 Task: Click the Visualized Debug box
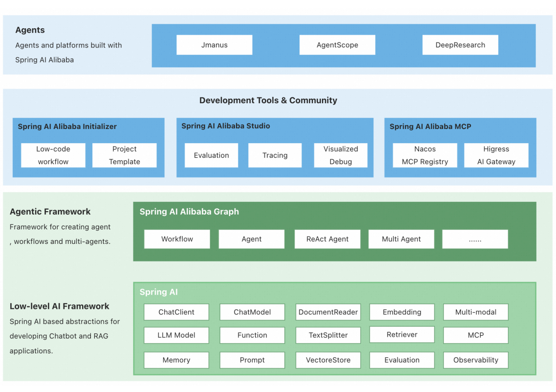tap(341, 155)
